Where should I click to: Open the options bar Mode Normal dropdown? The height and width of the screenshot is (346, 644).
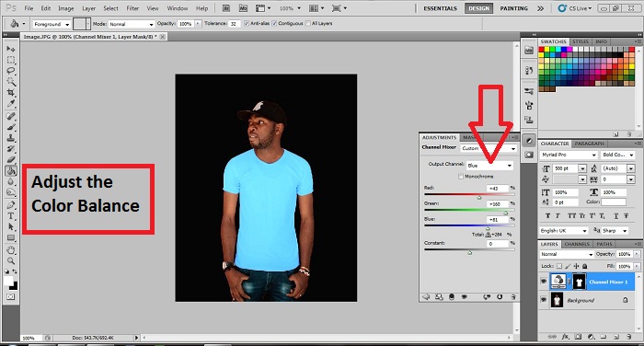[x=132, y=24]
